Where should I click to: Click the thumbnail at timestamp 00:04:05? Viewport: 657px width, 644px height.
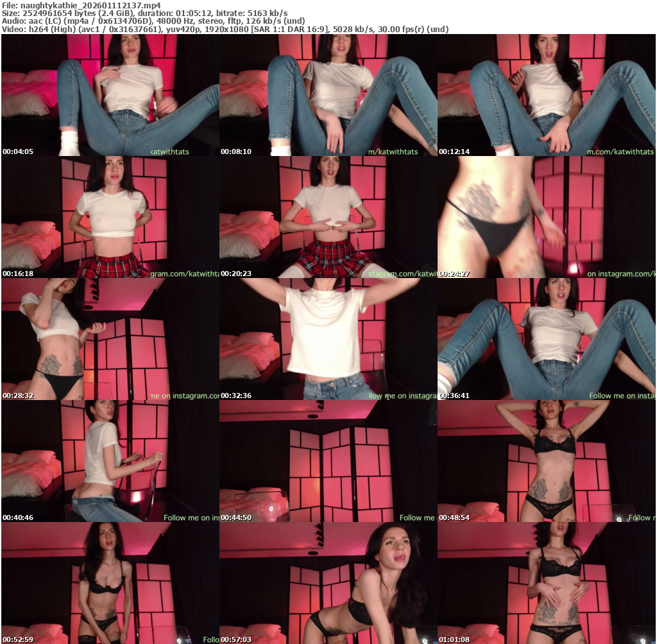(110, 95)
